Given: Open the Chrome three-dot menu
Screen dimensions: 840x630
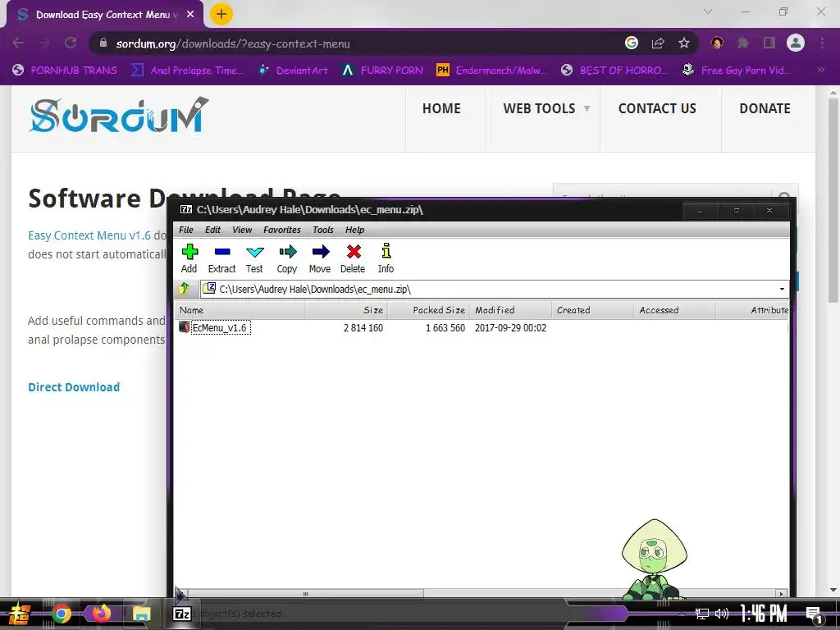Looking at the screenshot, I should click(x=822, y=43).
